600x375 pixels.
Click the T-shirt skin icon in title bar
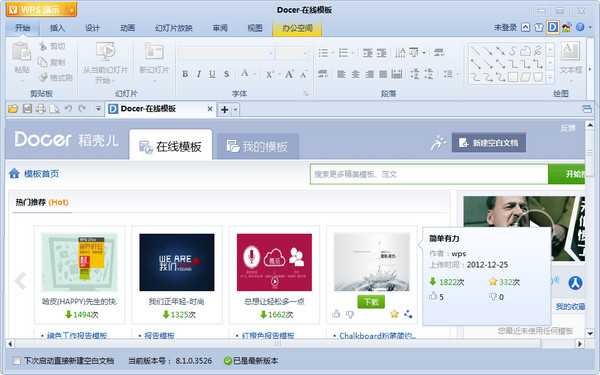539,28
